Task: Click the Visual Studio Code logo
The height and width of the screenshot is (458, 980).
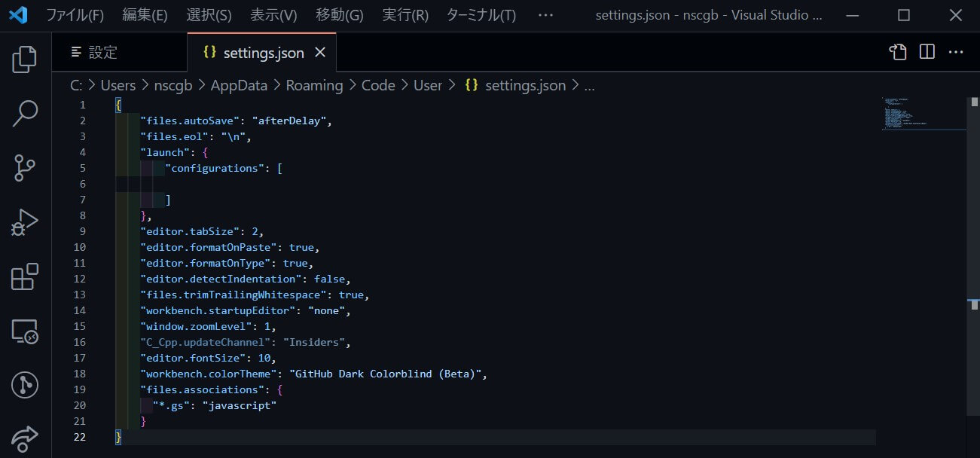Action: [x=17, y=14]
